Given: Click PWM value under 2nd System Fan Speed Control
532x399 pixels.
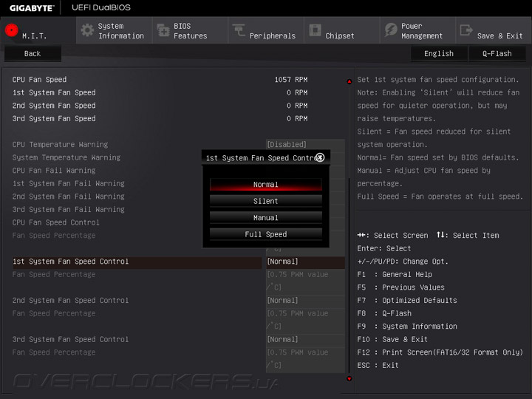Looking at the screenshot, I should (305, 320).
